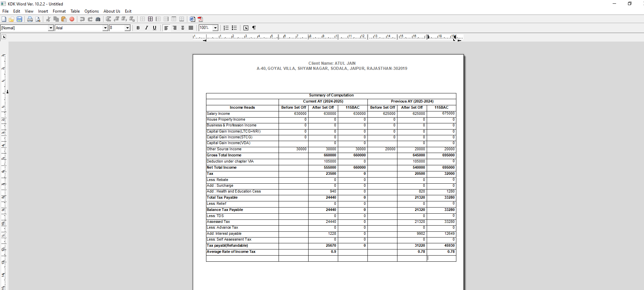Viewport: 644px width, 290px height.
Task: Select the "Previous AY (2023-2024)" header cell
Action: click(x=412, y=102)
